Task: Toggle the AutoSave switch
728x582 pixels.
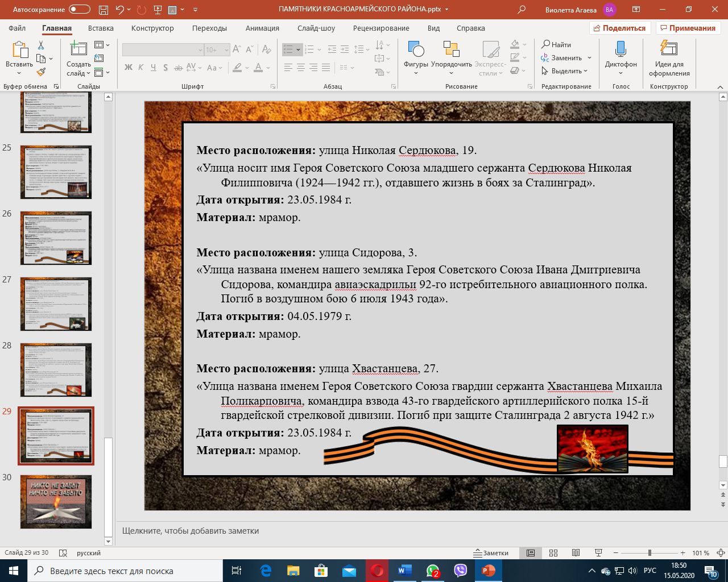Action: [80, 10]
